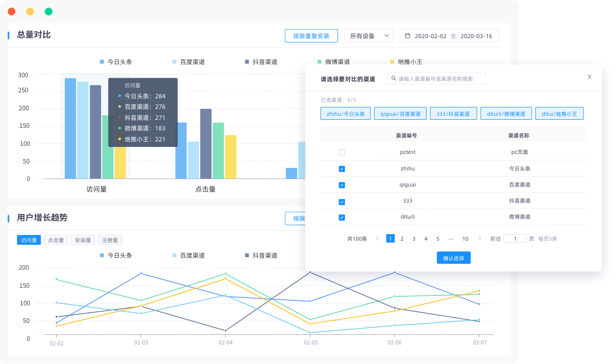
Task: Click the next-page arrow in the pagination bar
Action: pos(480,238)
